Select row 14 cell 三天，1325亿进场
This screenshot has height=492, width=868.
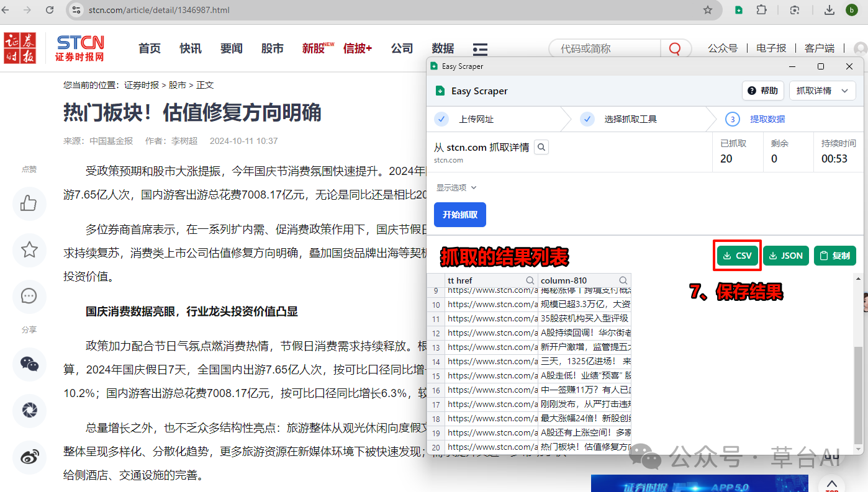584,362
